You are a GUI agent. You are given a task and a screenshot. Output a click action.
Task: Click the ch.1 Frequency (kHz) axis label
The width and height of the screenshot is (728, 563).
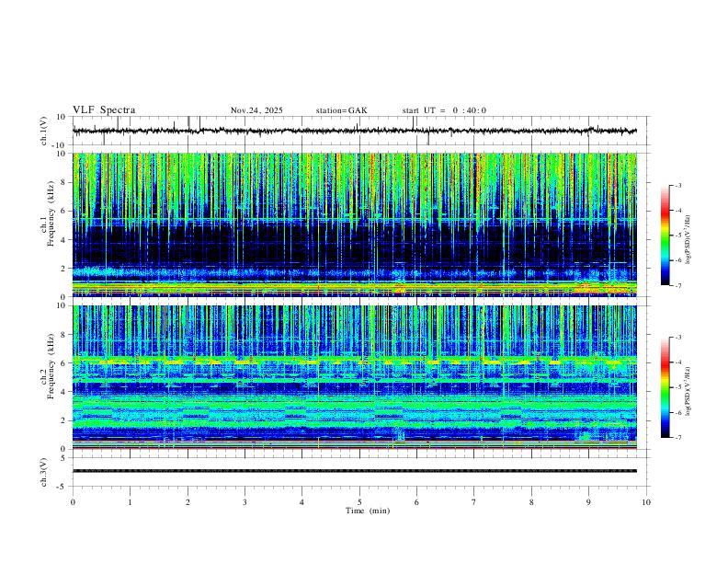pyautogui.click(x=48, y=214)
